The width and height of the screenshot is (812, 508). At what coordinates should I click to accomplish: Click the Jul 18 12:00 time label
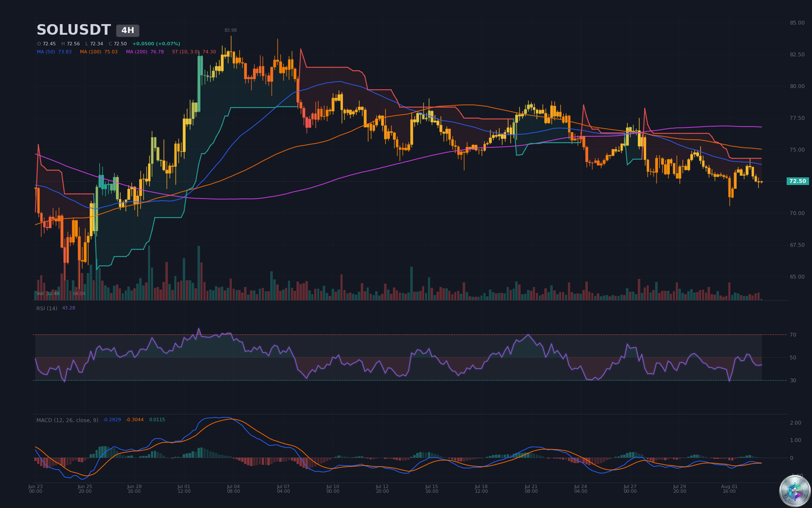coord(481,489)
